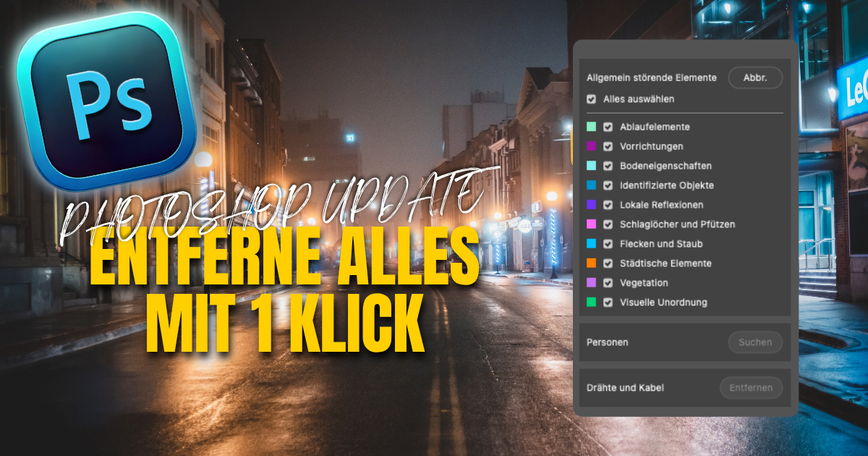Click the green Visuelle Unordnung color swatch
868x456 pixels.
coord(592,303)
